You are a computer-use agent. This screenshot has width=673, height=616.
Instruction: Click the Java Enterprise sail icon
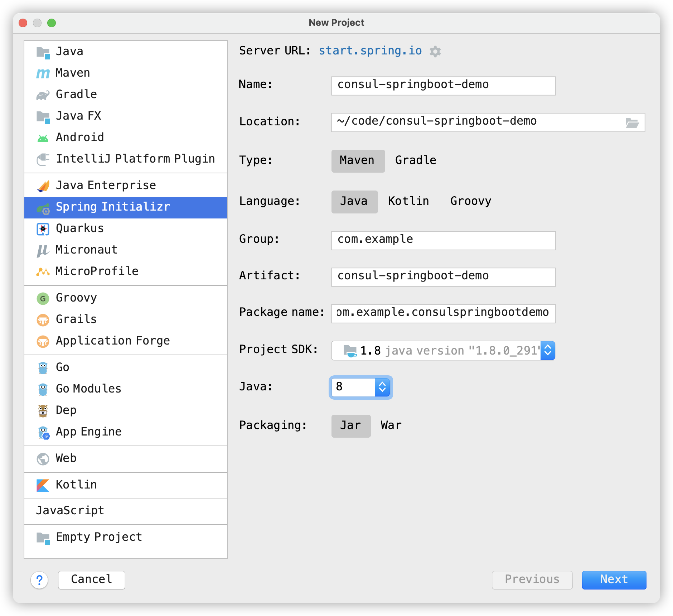(43, 186)
